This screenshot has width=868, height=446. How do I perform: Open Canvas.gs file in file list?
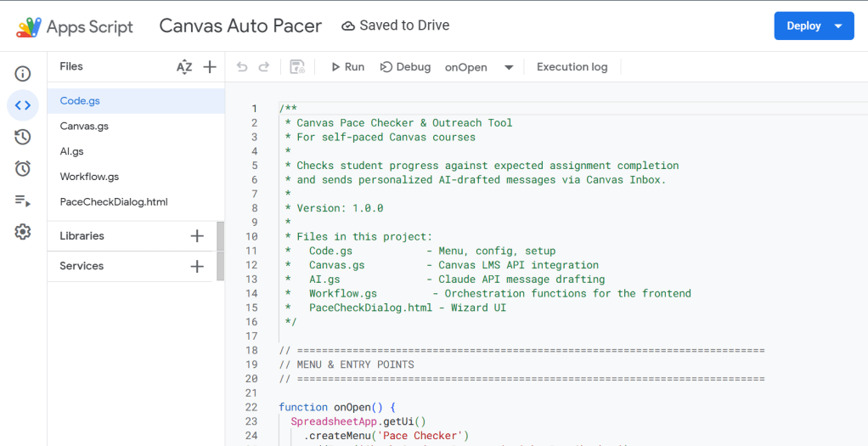coord(84,127)
